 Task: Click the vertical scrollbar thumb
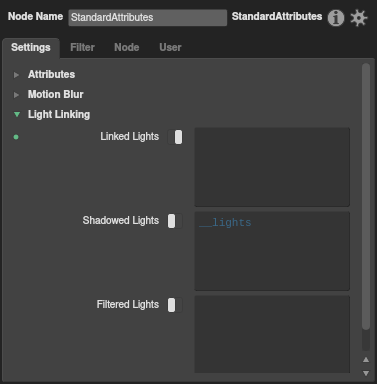pyautogui.click(x=366, y=197)
